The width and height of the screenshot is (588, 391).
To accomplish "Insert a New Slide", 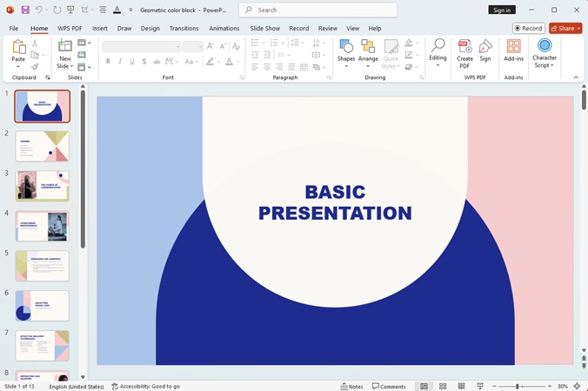I will pyautogui.click(x=64, y=54).
